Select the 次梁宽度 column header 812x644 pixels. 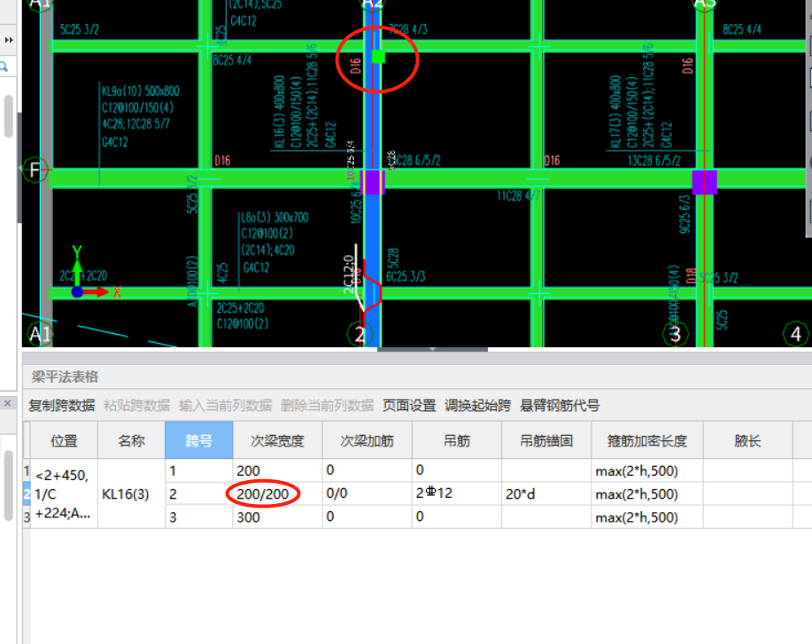277,440
